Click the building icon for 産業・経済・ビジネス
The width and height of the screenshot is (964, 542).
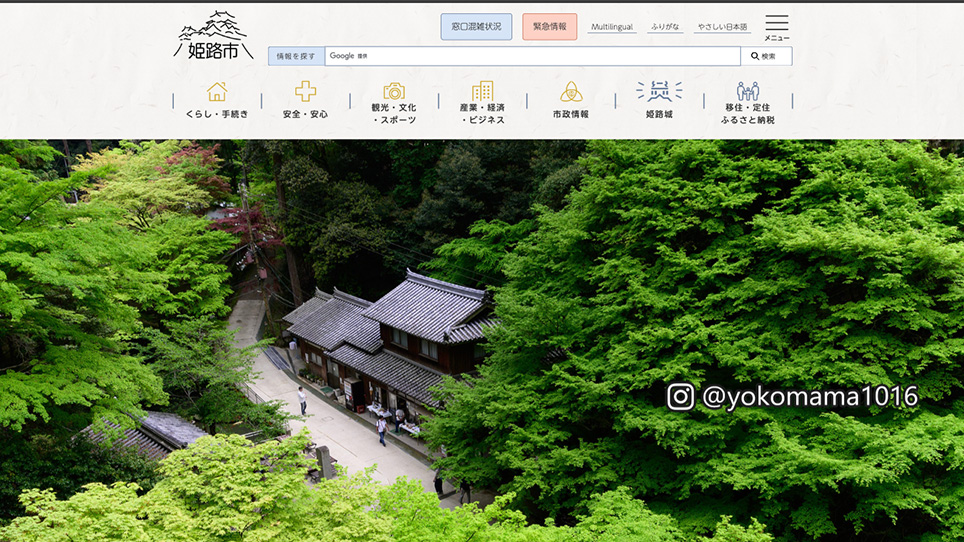[x=482, y=90]
